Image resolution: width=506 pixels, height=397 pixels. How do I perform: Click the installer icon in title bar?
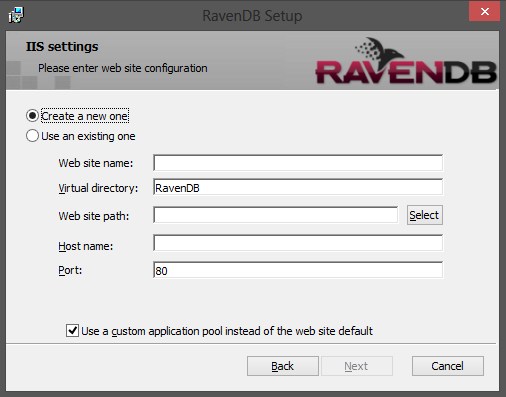[x=16, y=15]
